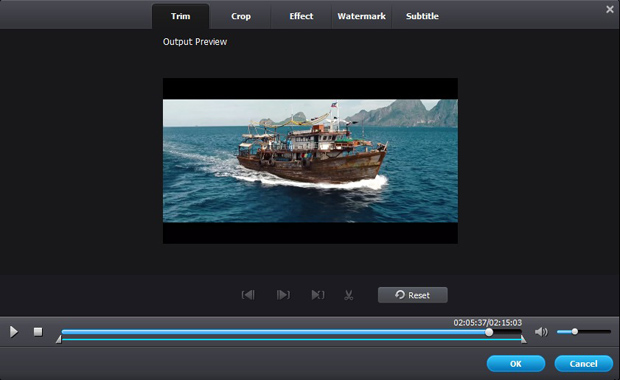Image resolution: width=620 pixels, height=380 pixels.
Task: Reset the trim settings
Action: pos(413,295)
